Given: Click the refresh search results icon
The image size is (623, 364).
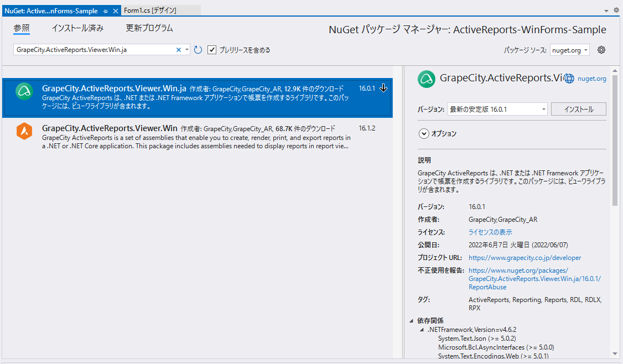Looking at the screenshot, I should point(198,50).
